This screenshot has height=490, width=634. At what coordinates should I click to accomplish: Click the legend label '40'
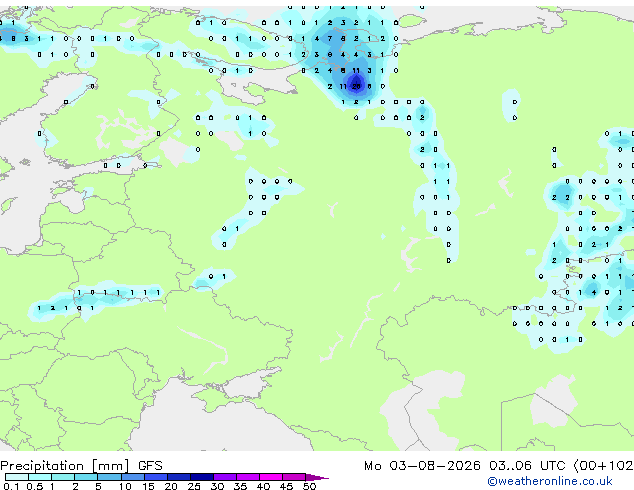264,486
